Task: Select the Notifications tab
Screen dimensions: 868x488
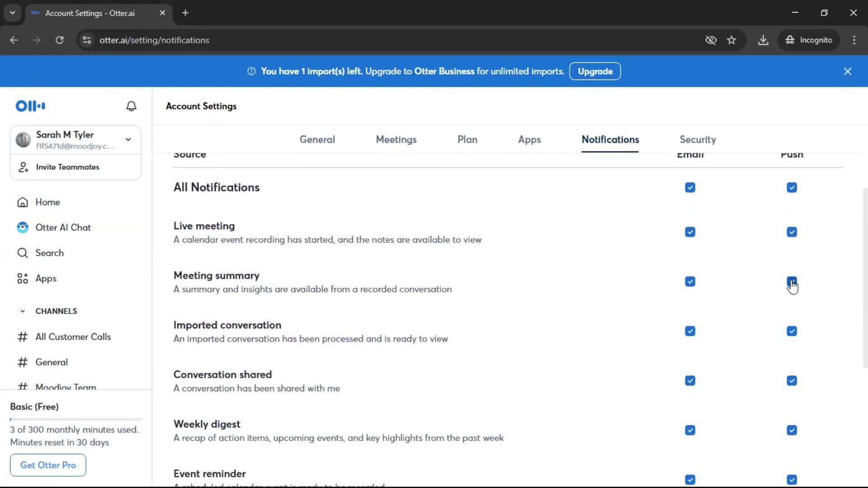Action: point(610,140)
